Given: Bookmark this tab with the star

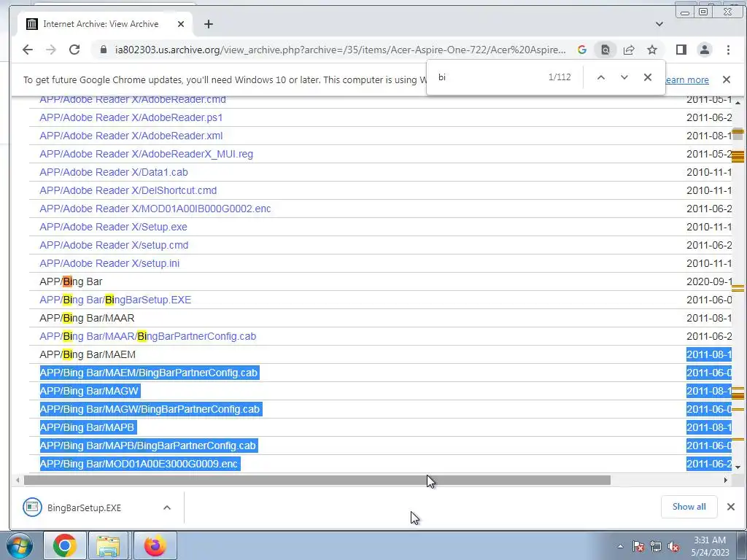Looking at the screenshot, I should point(652,50).
